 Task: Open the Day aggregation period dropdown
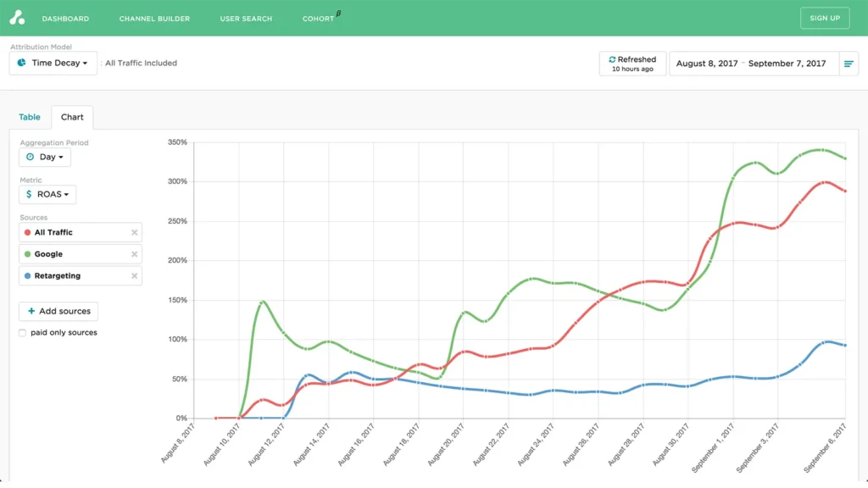pyautogui.click(x=45, y=157)
